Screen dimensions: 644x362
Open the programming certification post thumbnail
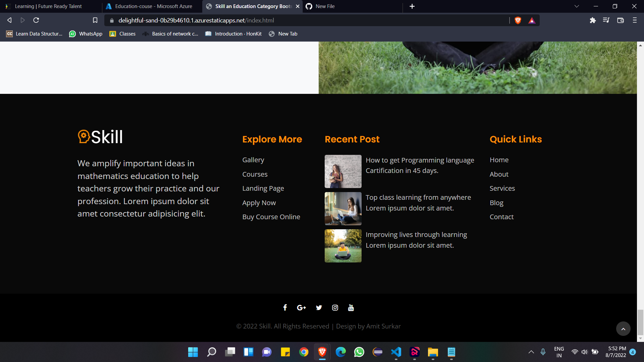click(x=343, y=171)
